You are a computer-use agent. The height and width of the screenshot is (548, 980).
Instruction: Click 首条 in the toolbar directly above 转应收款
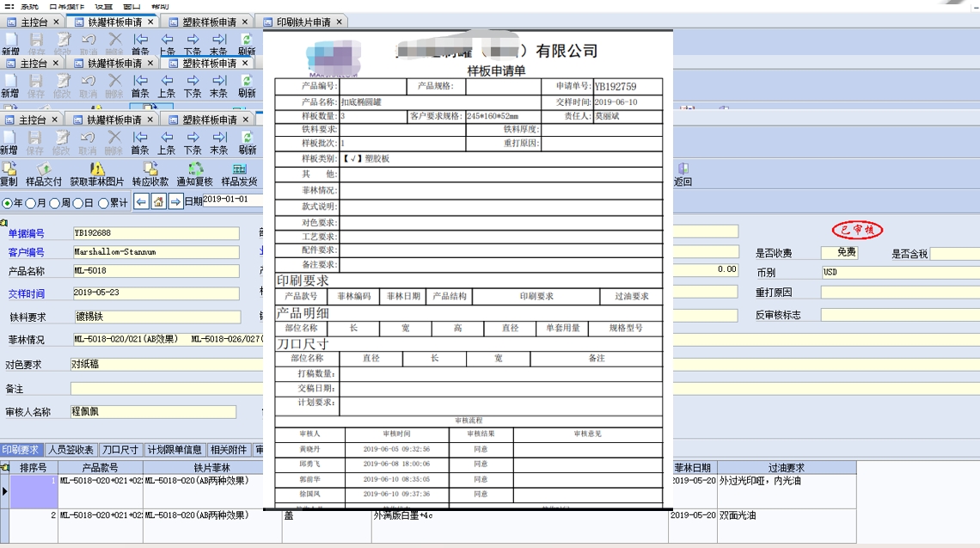coord(140,143)
